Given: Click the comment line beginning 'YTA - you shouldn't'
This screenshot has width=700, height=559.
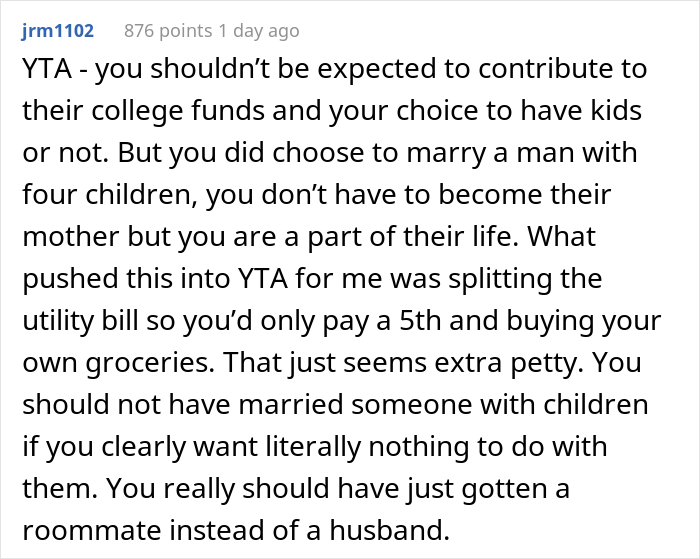Looking at the screenshot, I should (334, 69).
